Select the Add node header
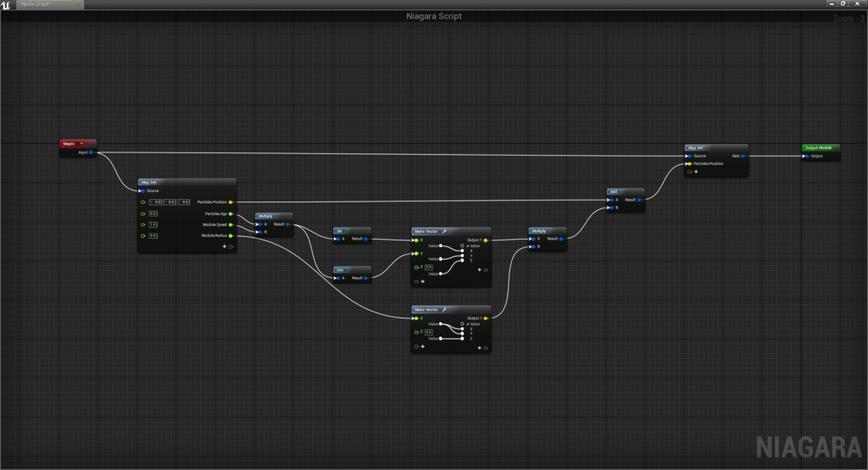This screenshot has width=868, height=470. 626,192
